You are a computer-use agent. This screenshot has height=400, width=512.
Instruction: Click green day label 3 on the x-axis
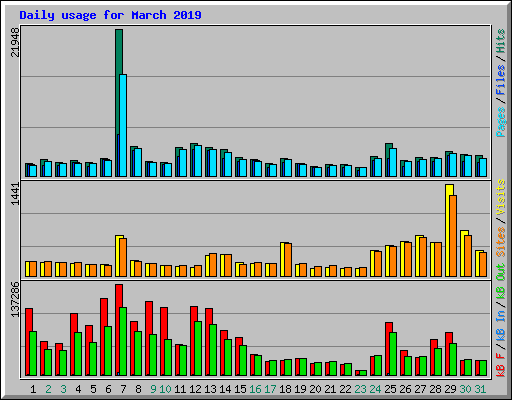tap(63, 389)
